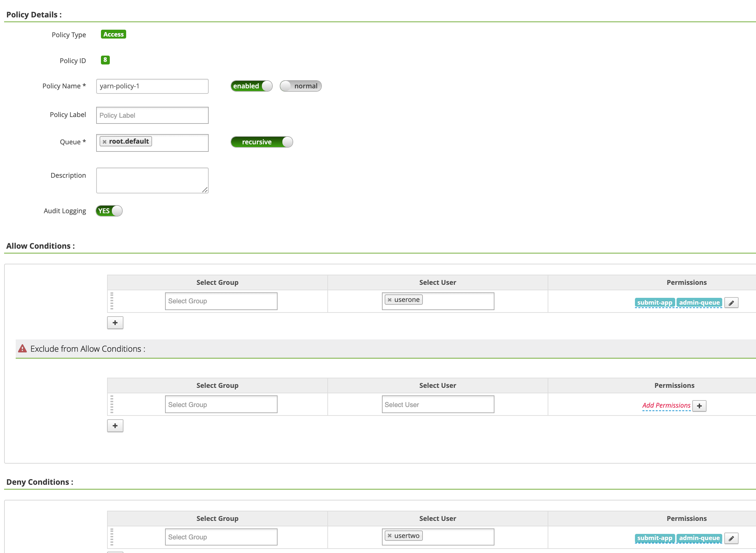The image size is (756, 553).
Task: Switch Audit Logging YES toggle
Action: point(109,211)
